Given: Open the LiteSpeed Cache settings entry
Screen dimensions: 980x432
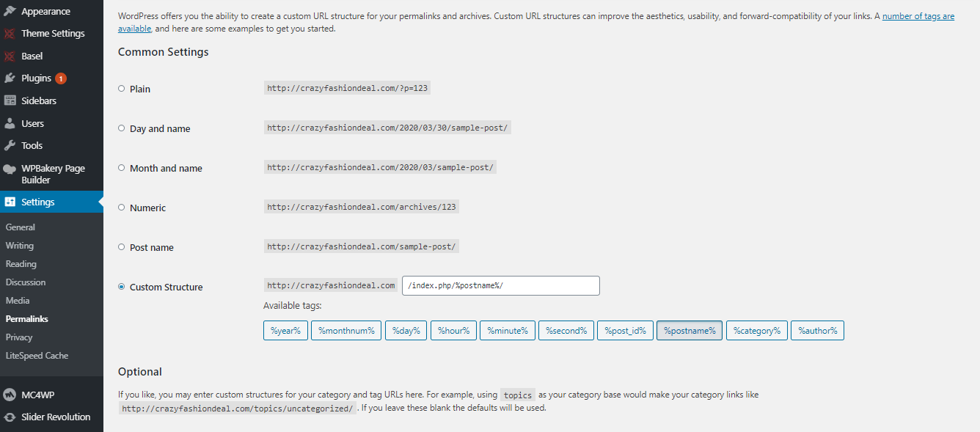Looking at the screenshot, I should (x=37, y=356).
